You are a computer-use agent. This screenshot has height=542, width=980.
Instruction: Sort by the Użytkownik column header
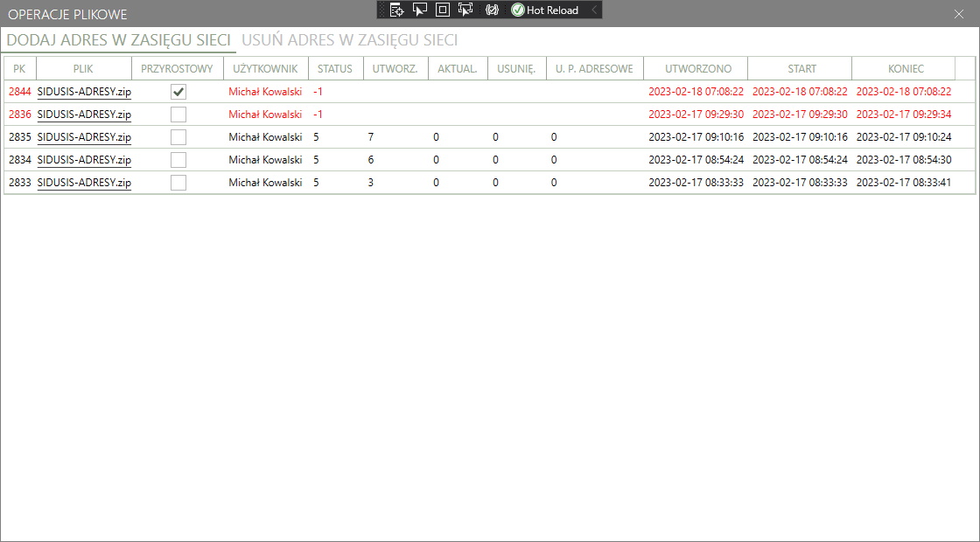[x=266, y=69]
